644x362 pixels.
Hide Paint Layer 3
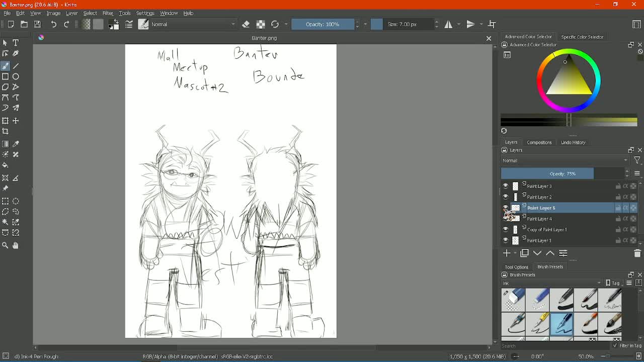pos(506,186)
